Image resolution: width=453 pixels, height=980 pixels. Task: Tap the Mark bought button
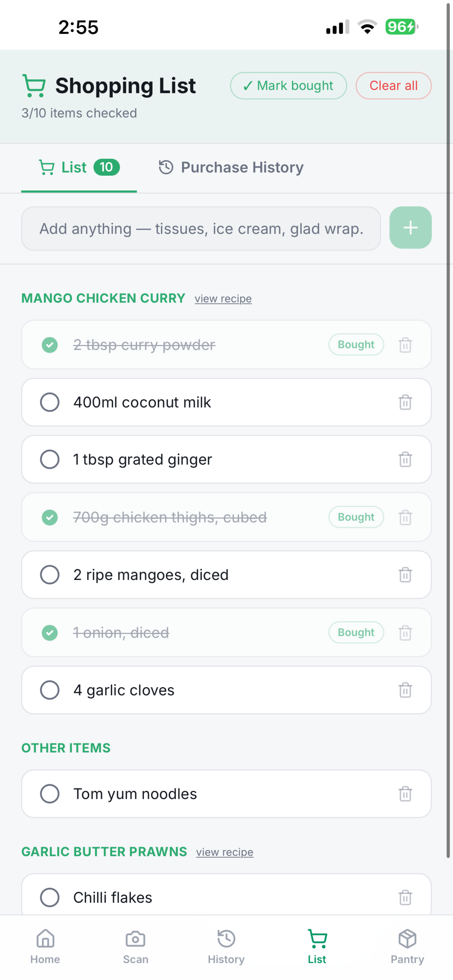coord(288,85)
